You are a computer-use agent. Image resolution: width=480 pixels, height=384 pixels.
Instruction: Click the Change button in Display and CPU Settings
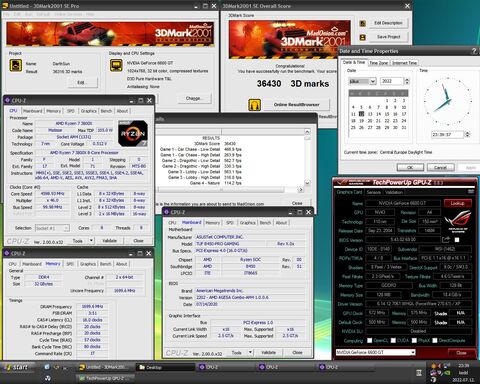tap(193, 98)
